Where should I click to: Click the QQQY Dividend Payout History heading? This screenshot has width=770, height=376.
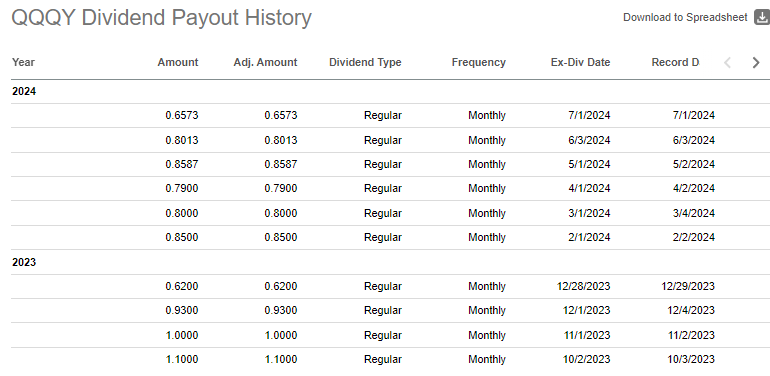coord(162,19)
